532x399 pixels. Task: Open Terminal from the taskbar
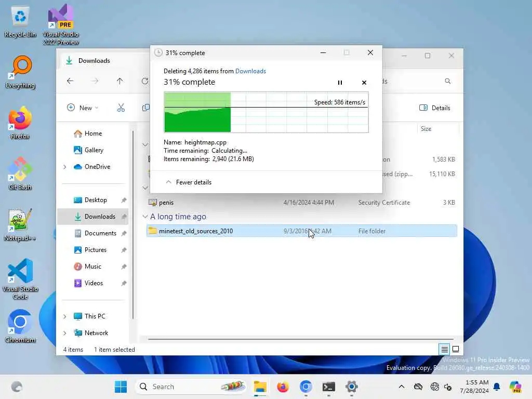coord(329,387)
